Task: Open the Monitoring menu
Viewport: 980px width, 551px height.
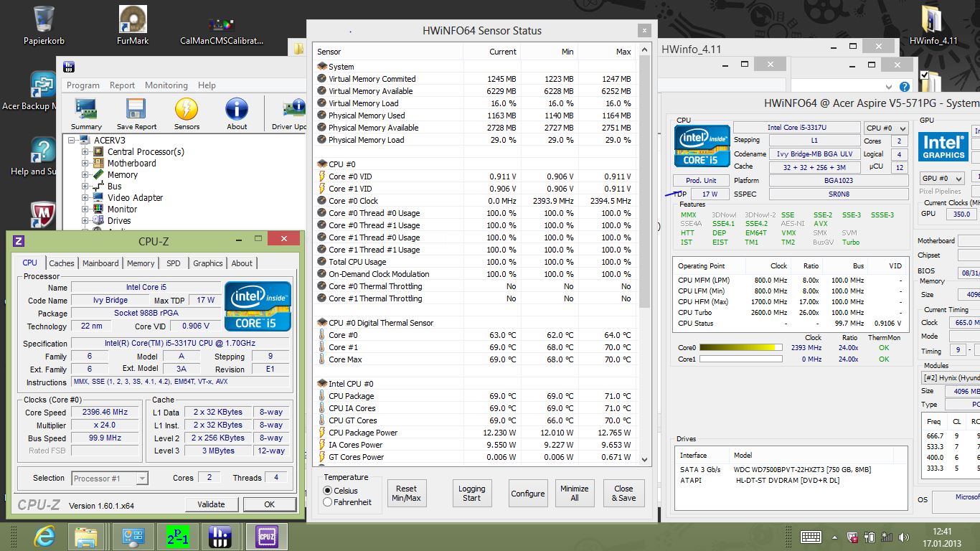Action: point(166,85)
